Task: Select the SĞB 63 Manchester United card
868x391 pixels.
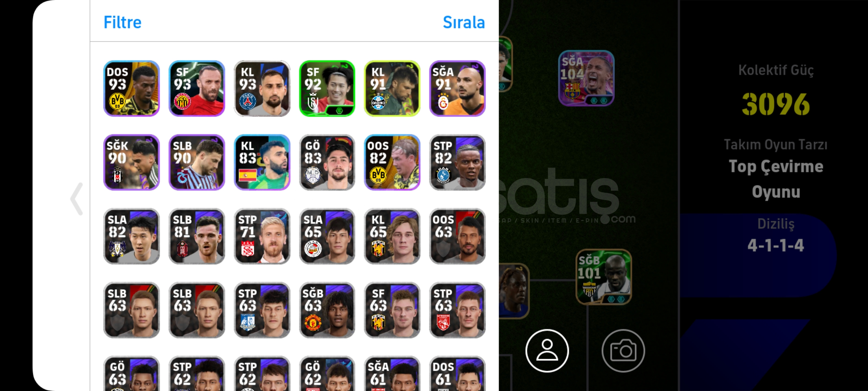Action: [327, 310]
